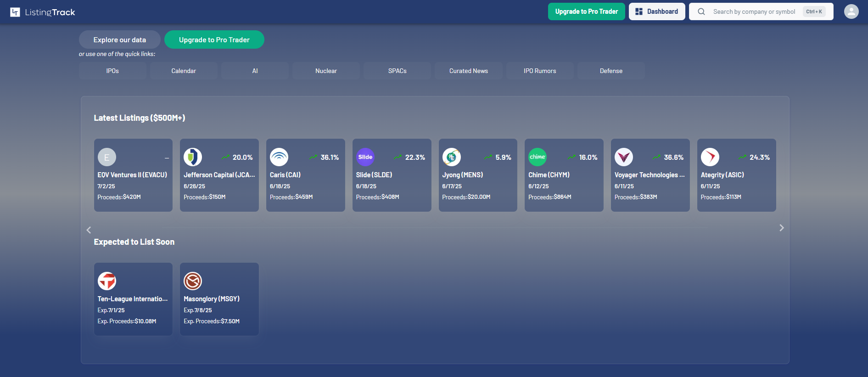Image resolution: width=868 pixels, height=377 pixels.
Task: Click Chime's 16.0% gain value
Action: 588,158
